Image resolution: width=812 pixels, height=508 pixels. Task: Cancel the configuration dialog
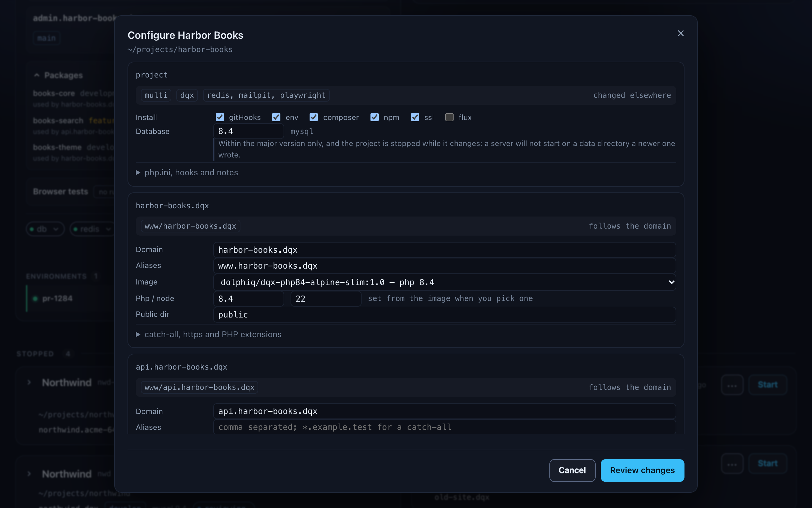572,470
